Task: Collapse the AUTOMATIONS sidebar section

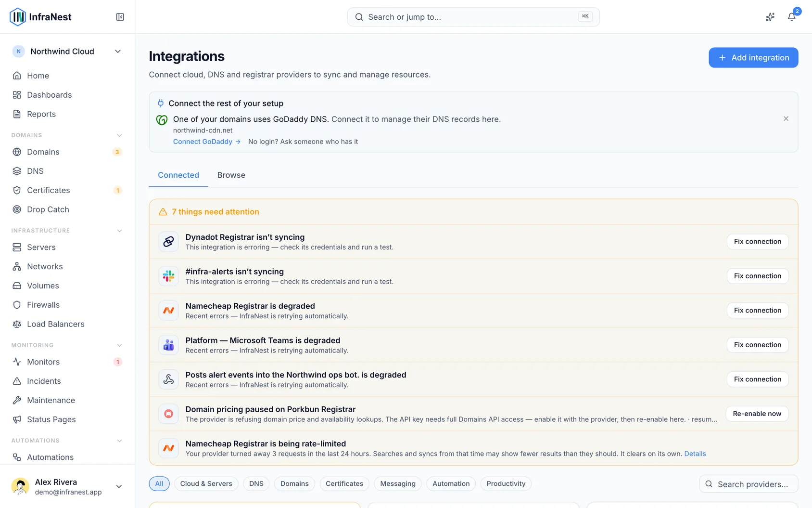Action: (x=120, y=441)
